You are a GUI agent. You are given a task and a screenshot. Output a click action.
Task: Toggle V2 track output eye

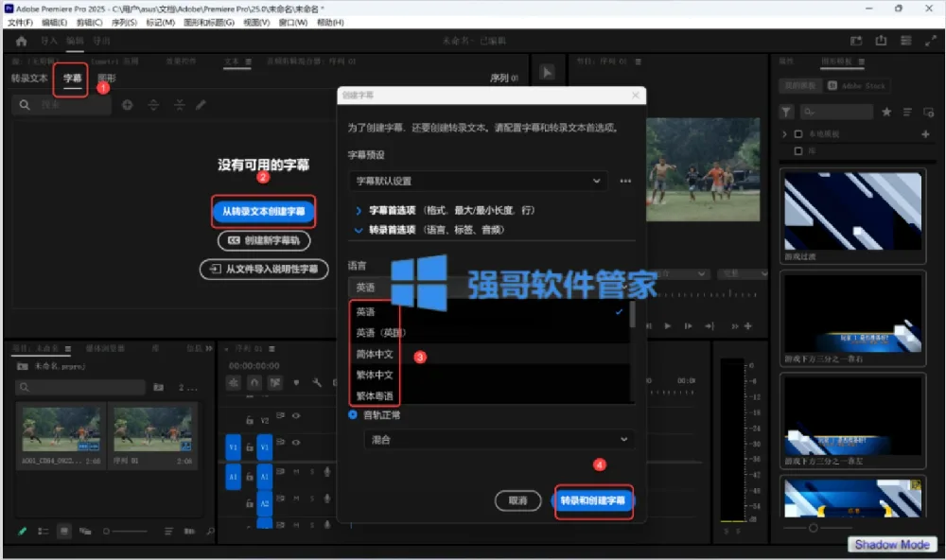tap(296, 416)
